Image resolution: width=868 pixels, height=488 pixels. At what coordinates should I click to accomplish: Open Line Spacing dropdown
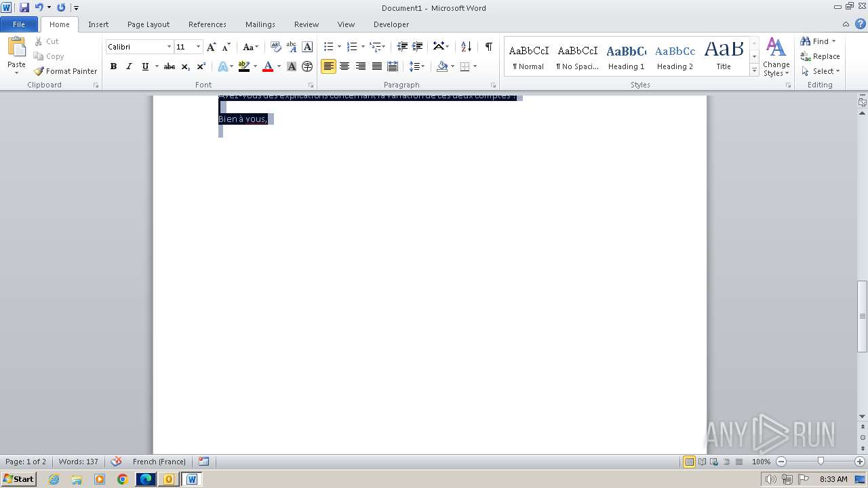[x=416, y=66]
